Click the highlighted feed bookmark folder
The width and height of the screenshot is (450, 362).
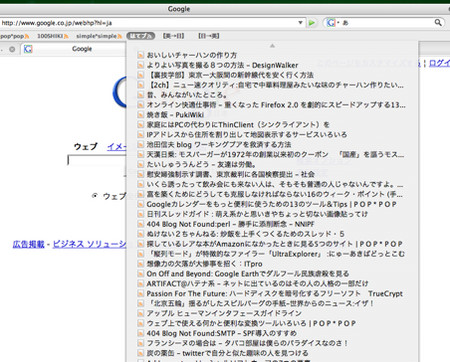point(140,36)
